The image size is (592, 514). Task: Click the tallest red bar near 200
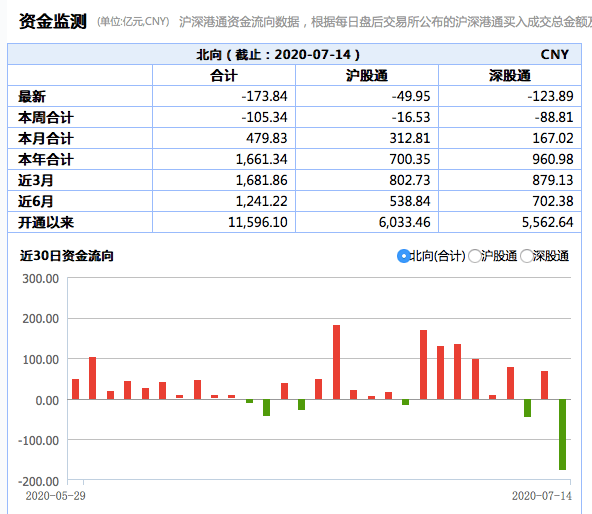coord(336,362)
